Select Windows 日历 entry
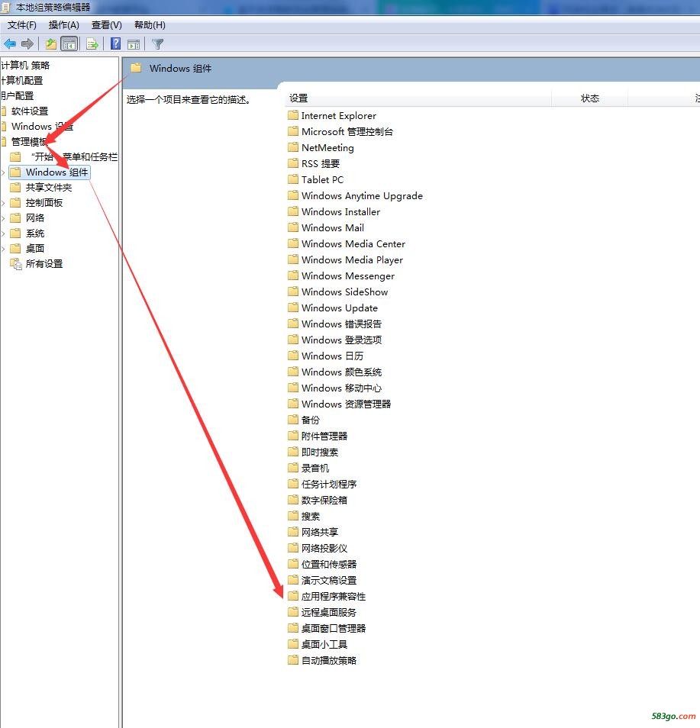Screen dimensions: 700x728 coord(332,356)
